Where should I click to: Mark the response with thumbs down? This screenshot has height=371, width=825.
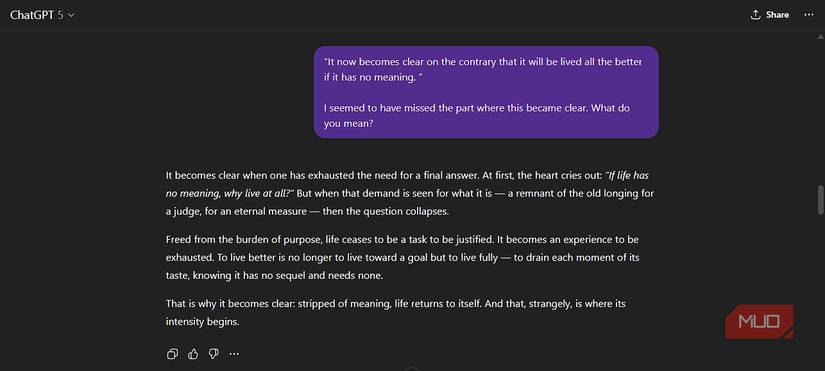pyautogui.click(x=214, y=354)
